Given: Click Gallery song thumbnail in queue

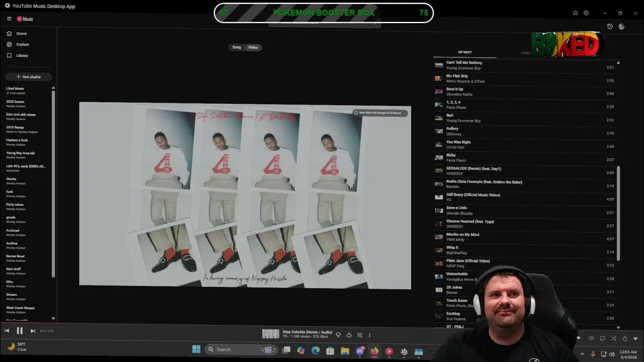Looking at the screenshot, I should [x=439, y=131].
